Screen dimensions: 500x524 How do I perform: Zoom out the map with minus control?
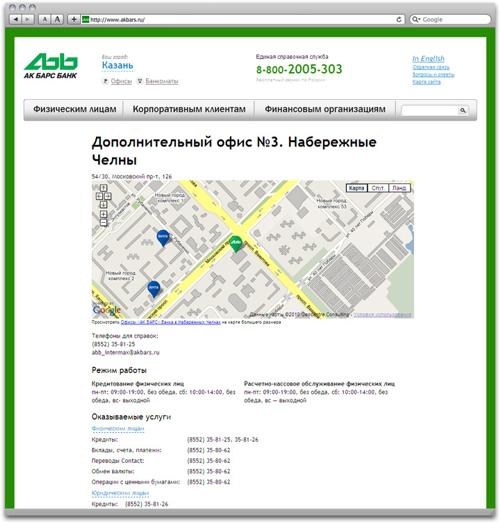coord(104,222)
